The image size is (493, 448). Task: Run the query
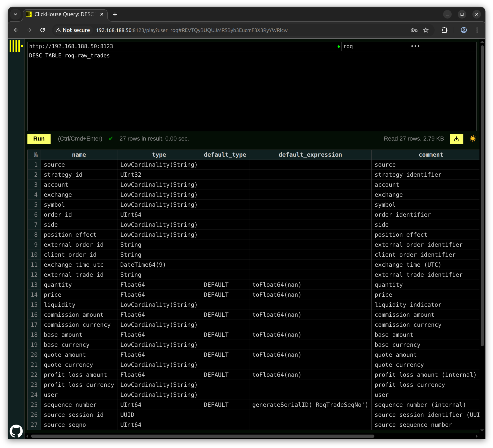pos(39,139)
